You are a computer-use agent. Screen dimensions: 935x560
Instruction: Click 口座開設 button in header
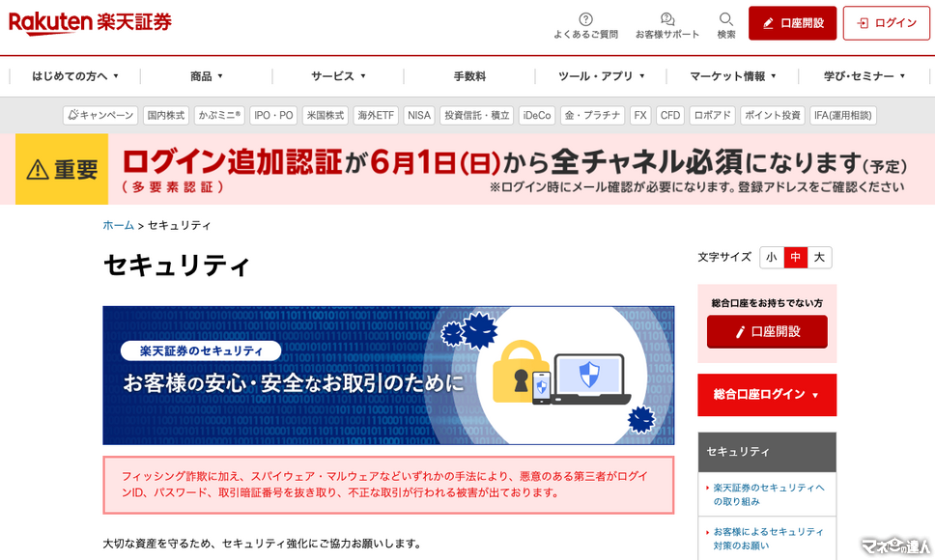click(x=792, y=23)
